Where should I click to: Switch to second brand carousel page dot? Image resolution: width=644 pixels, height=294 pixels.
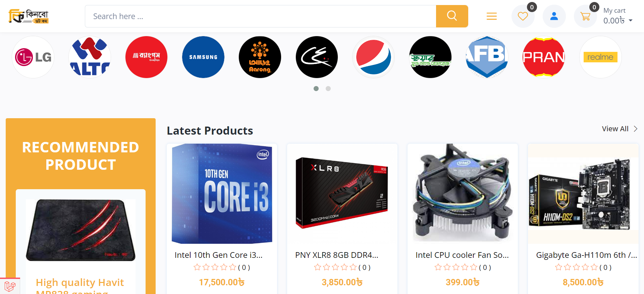(328, 88)
